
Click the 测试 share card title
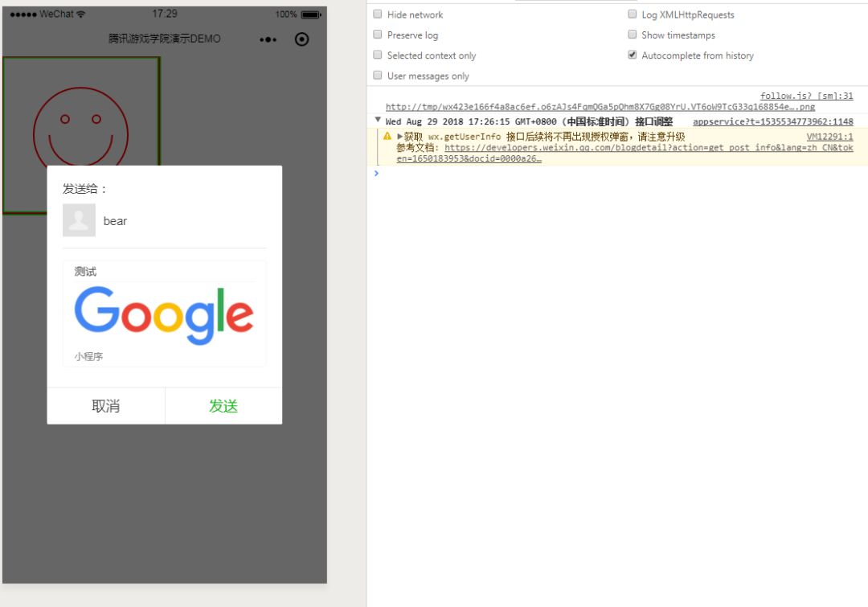coord(85,272)
